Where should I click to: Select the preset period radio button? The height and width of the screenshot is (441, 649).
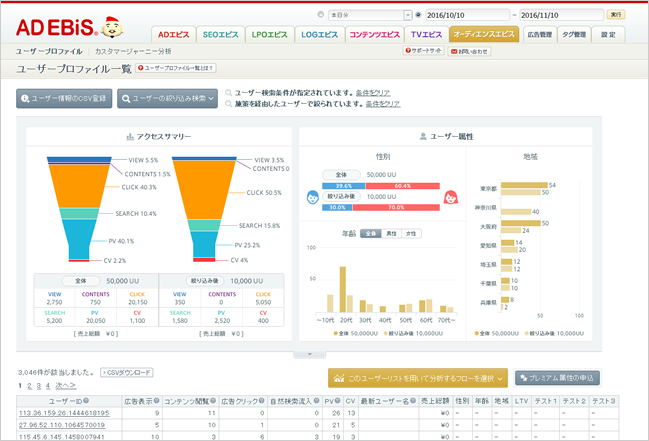[321, 16]
